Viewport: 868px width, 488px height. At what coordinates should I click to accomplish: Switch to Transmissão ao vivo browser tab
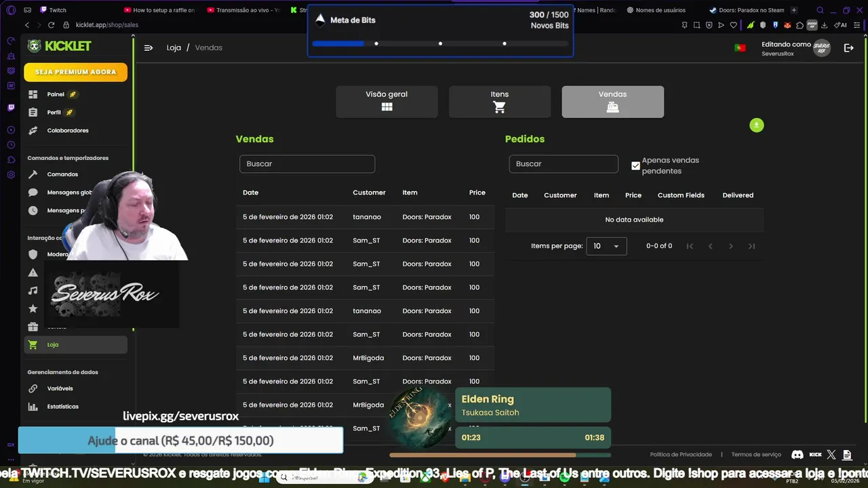[243, 10]
